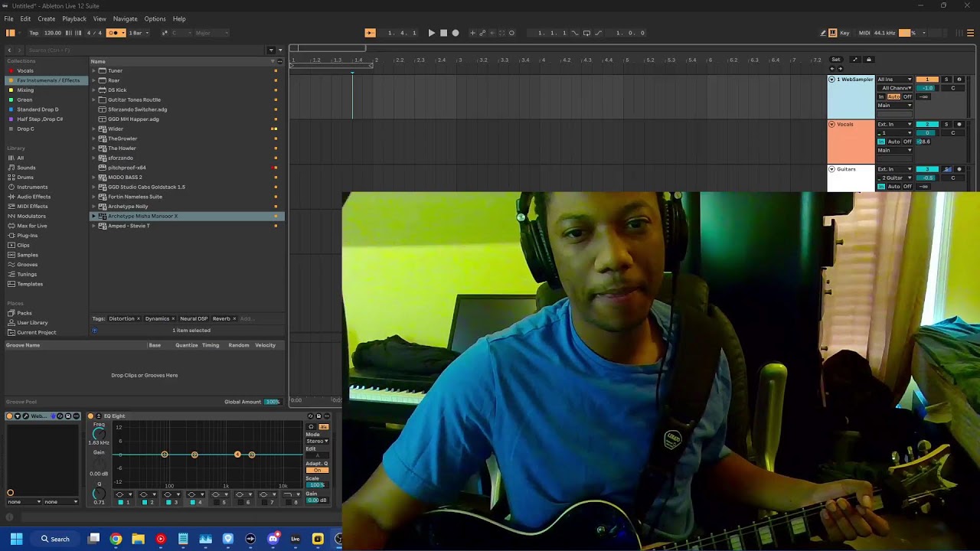Open Grooves category in Library
The image size is (980, 551).
tap(28, 265)
